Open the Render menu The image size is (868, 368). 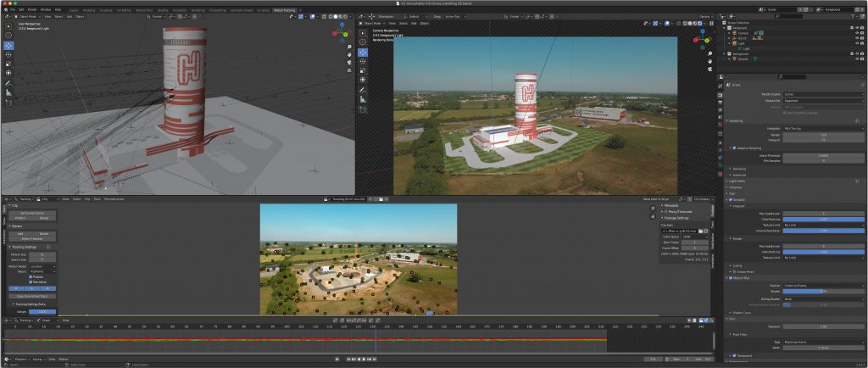32,10
